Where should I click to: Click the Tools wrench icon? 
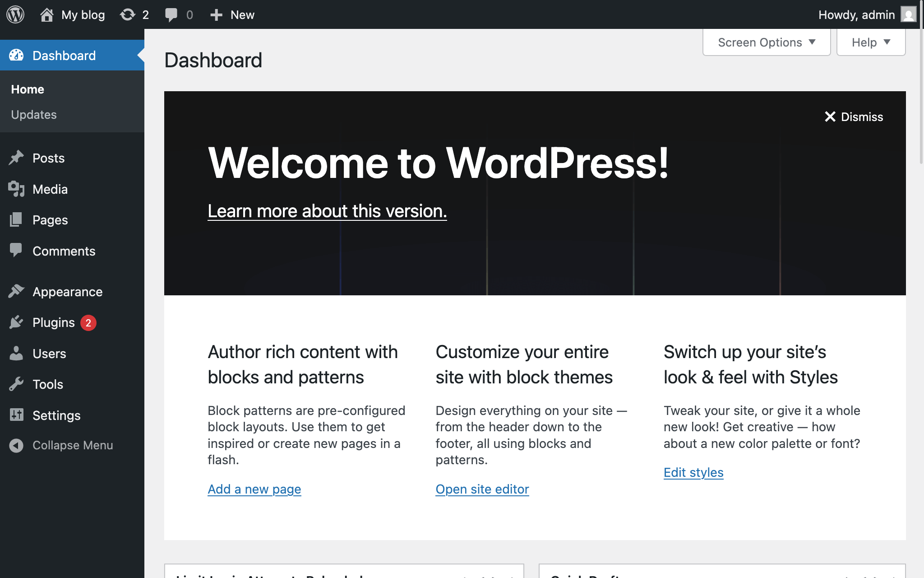click(x=16, y=384)
